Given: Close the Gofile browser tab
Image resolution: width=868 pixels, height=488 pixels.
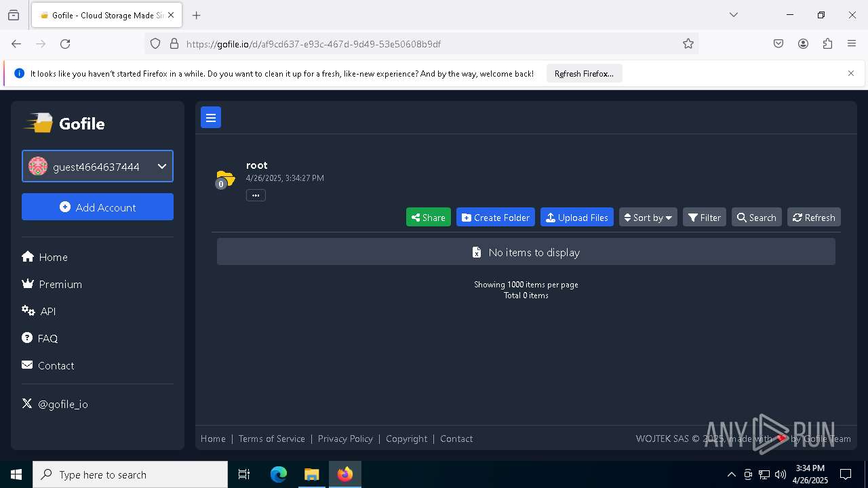Looking at the screenshot, I should [171, 15].
